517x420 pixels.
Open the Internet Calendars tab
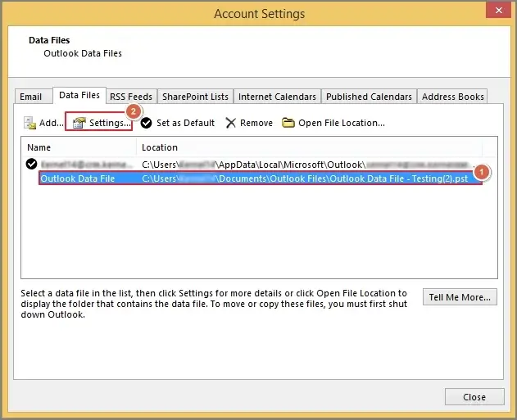277,97
